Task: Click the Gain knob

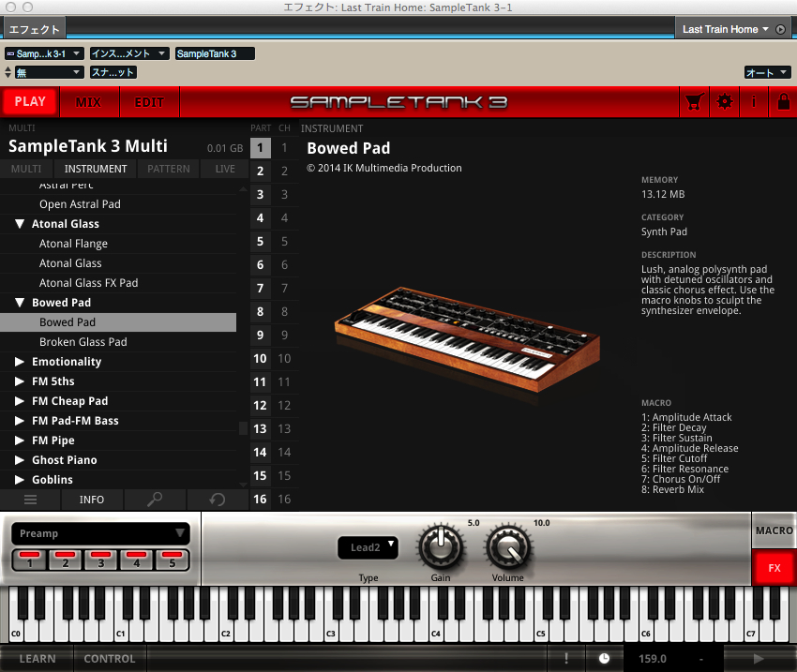Action: point(441,547)
